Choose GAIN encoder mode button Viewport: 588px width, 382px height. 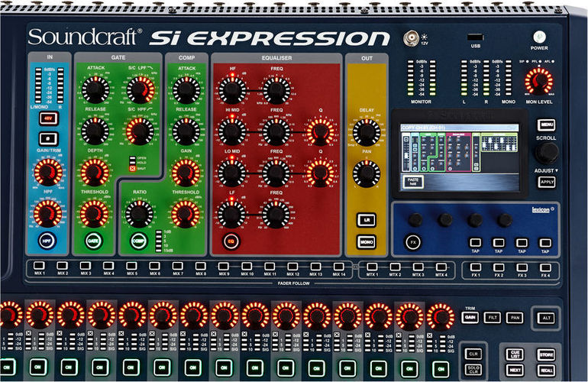coord(470,318)
